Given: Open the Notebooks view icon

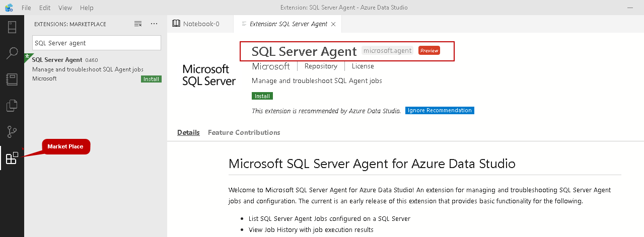Looking at the screenshot, I should (x=12, y=80).
